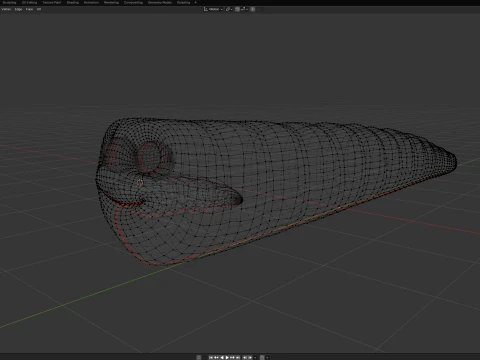Viewport: 480px width, 360px height.
Task: Switch to the Geometry Nodes workspace tab
Action: [x=160, y=2]
